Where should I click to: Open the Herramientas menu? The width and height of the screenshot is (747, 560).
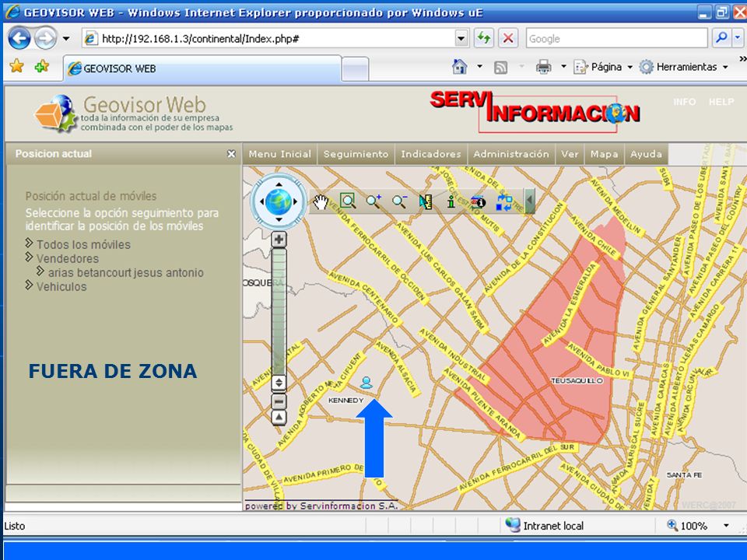click(x=684, y=67)
